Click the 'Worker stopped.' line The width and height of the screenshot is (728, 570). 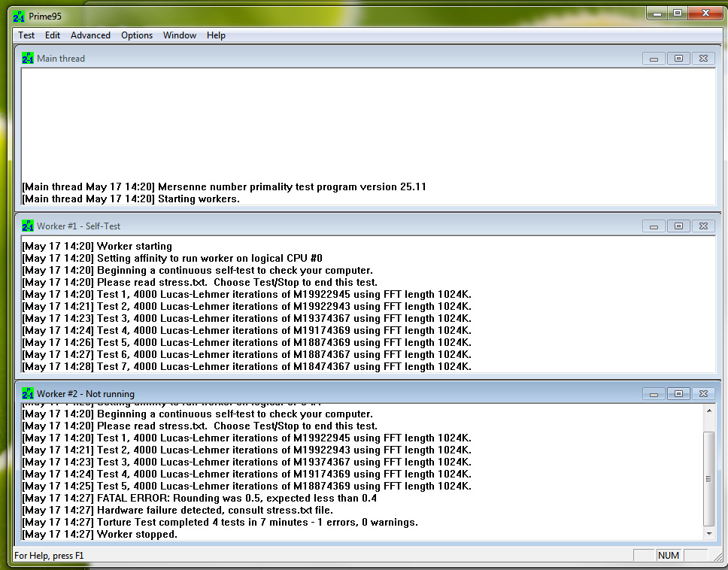tap(99, 534)
